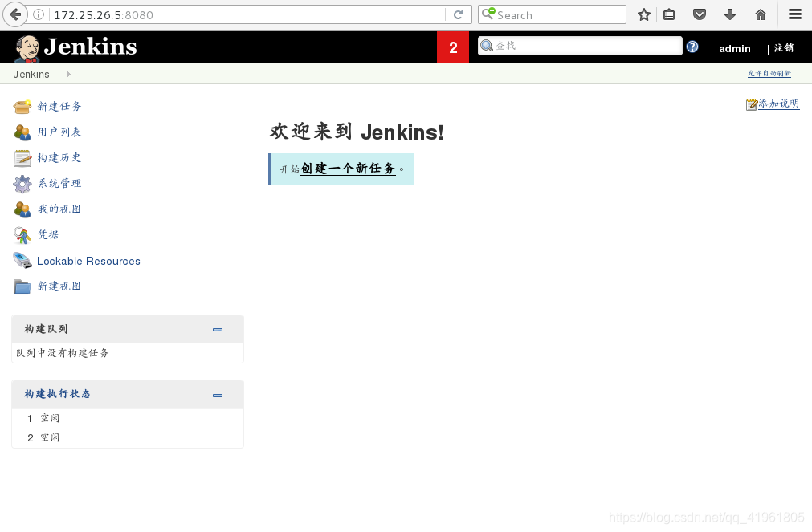Screen dimensions: 812x532
Task: Click executor 1 空闲 row
Action: (x=128, y=418)
